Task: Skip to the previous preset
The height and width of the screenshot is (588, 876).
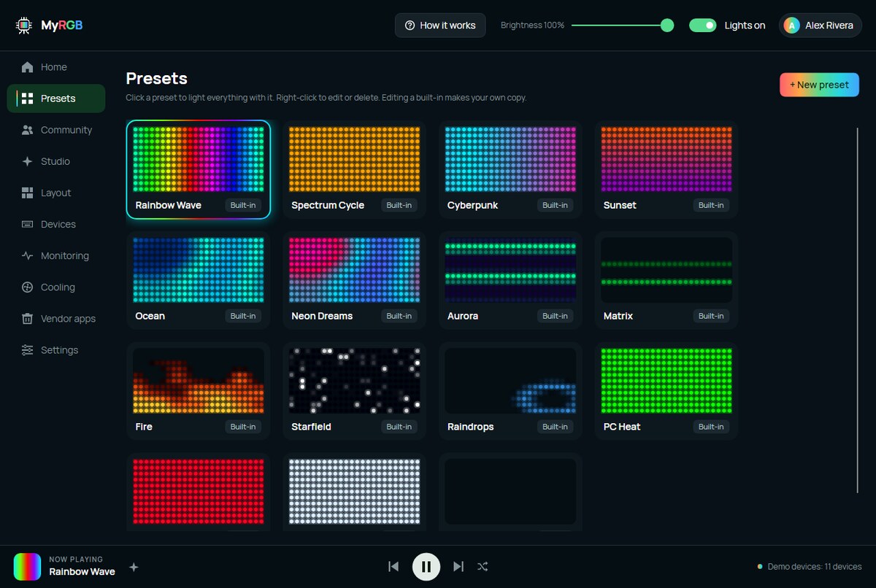Action: tap(393, 566)
